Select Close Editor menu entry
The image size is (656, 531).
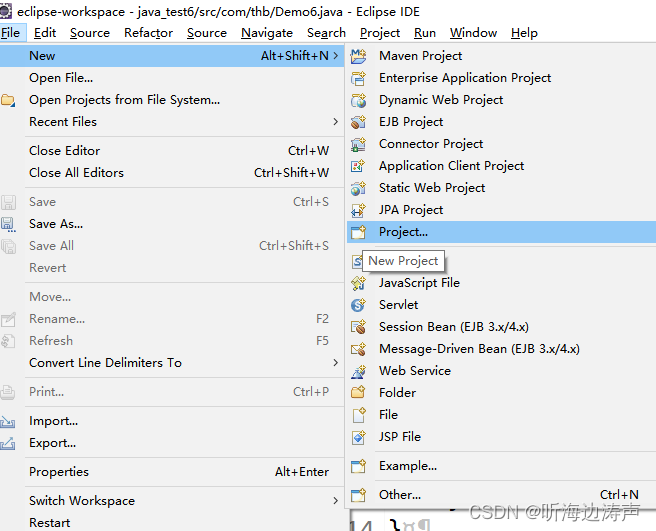[x=172, y=151]
